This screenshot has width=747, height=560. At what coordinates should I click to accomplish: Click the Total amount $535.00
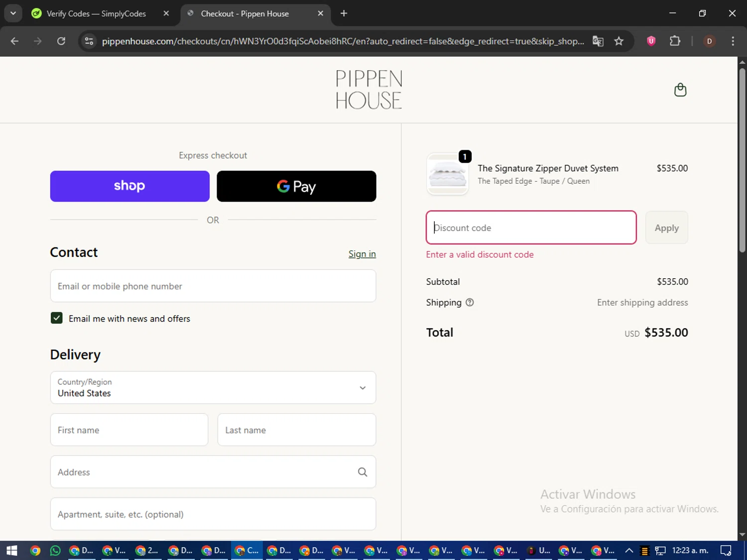coord(666,333)
